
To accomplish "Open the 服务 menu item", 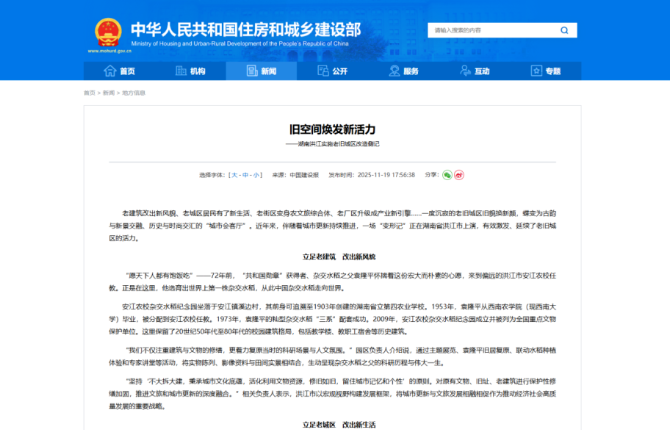I will [x=411, y=71].
